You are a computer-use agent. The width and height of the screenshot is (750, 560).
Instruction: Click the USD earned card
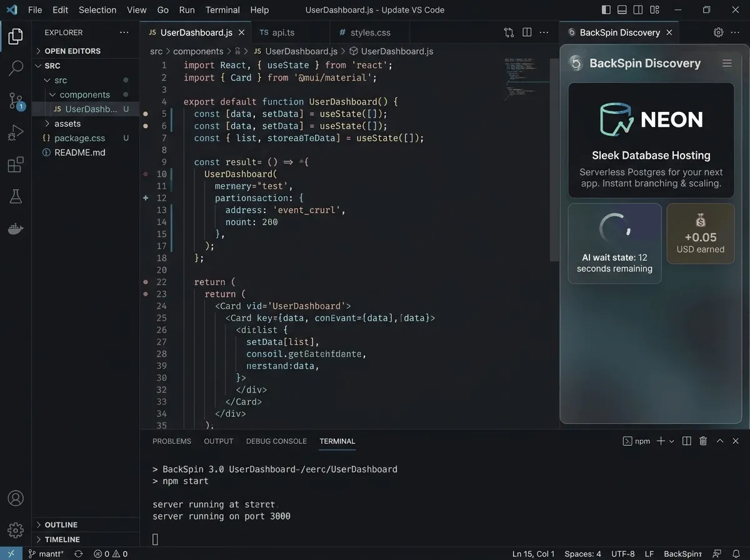[x=701, y=233]
